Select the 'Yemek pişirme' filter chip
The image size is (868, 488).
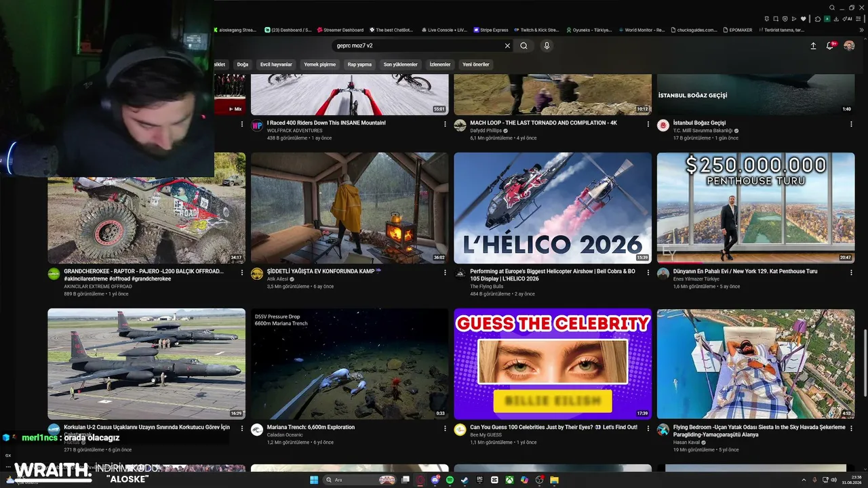click(x=320, y=64)
